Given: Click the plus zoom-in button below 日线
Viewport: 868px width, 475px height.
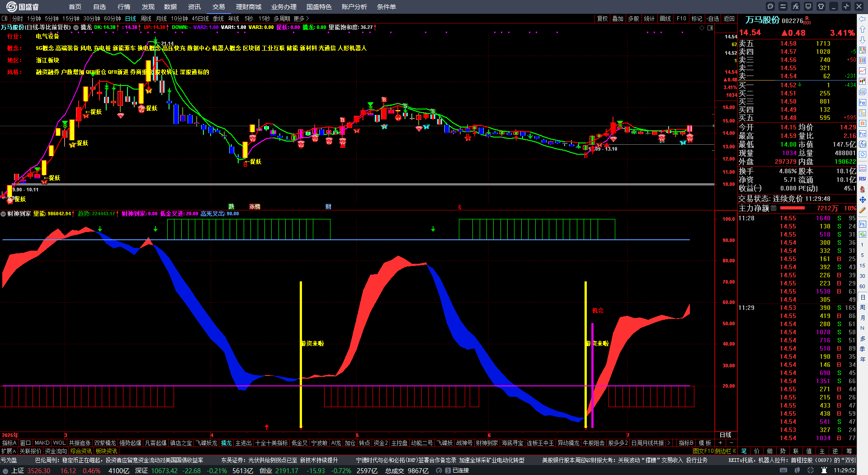Looking at the screenshot, I should pos(721,443).
